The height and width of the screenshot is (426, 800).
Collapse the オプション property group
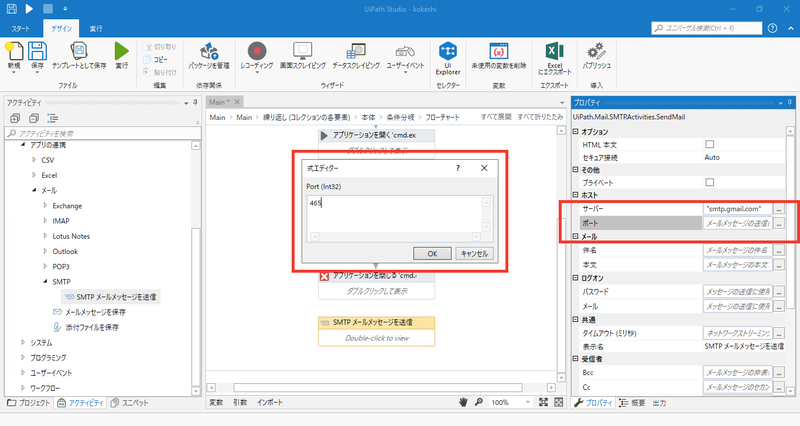[x=576, y=132]
